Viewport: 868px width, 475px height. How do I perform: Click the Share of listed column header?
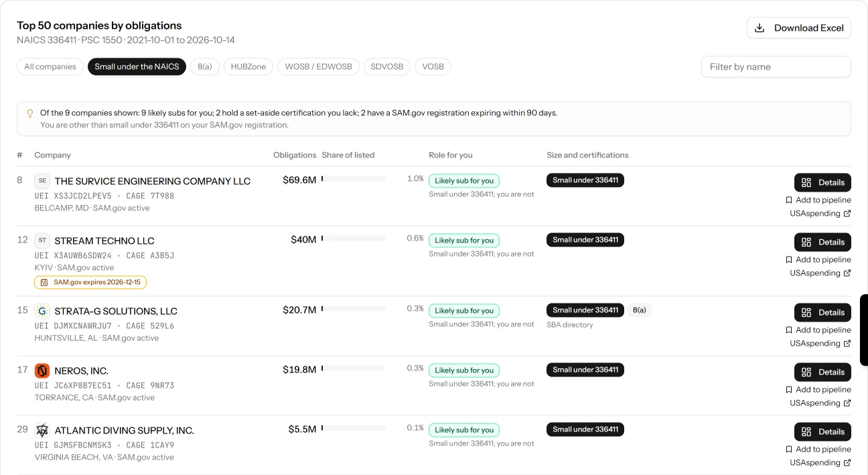click(x=348, y=155)
